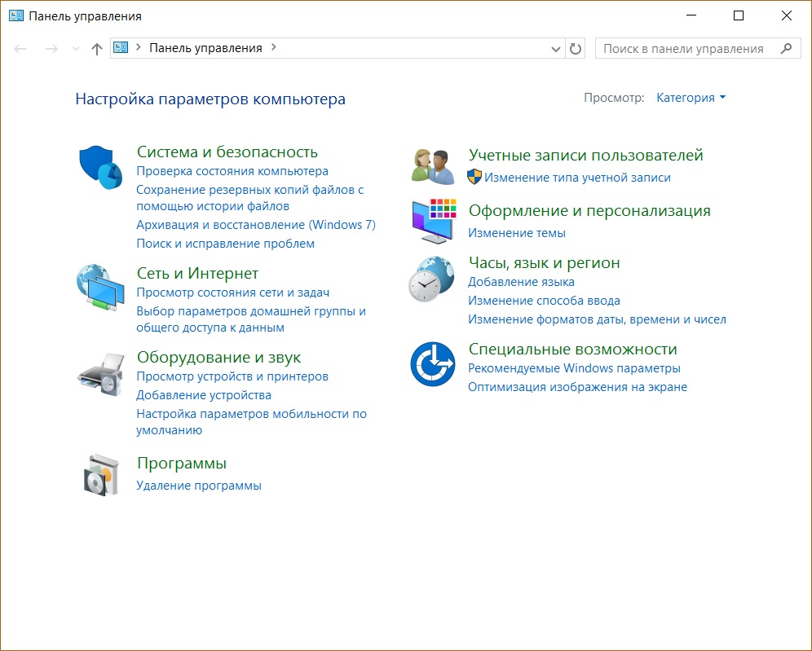This screenshot has height=651, width=812.
Task: Click the refresh button in address bar
Action: pos(576,49)
